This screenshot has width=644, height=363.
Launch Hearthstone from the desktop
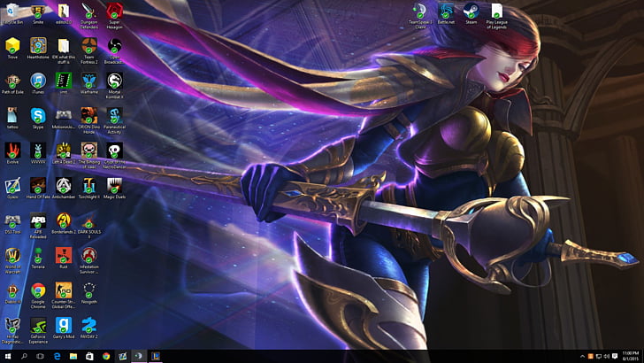click(38, 49)
